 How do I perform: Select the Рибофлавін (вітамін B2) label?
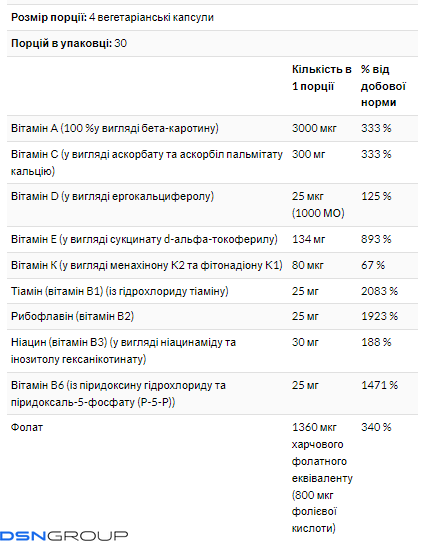pyautogui.click(x=72, y=316)
